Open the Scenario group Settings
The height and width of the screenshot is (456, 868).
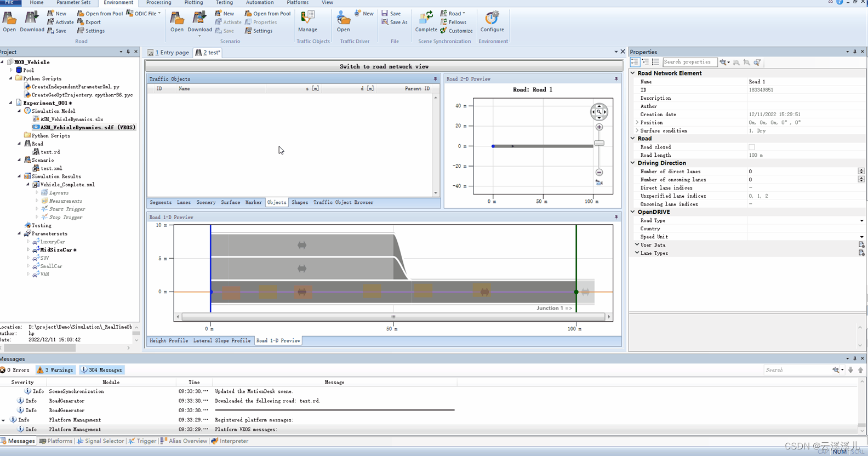(x=259, y=31)
